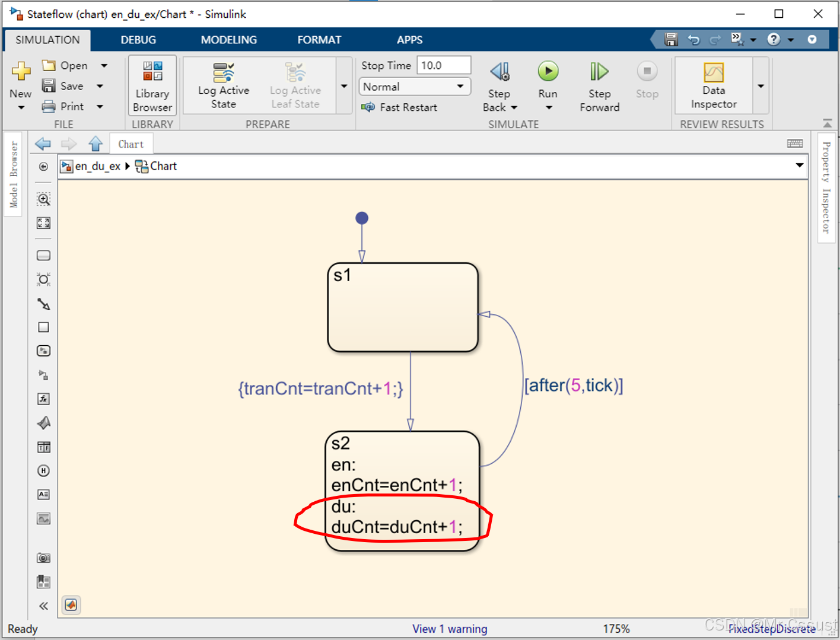Image resolution: width=840 pixels, height=640 pixels.
Task: Expand the Save options arrow
Action: (x=100, y=86)
